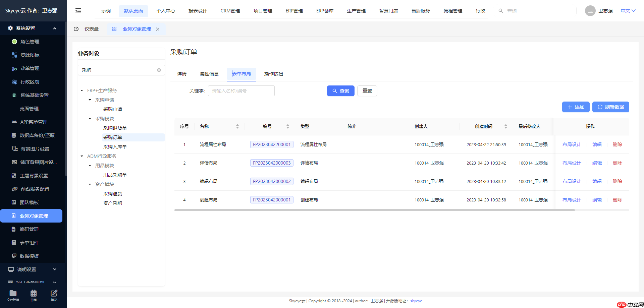Collapse the 系统设置 sidebar section
Viewport: 644px width, 308px height.
click(x=55, y=28)
